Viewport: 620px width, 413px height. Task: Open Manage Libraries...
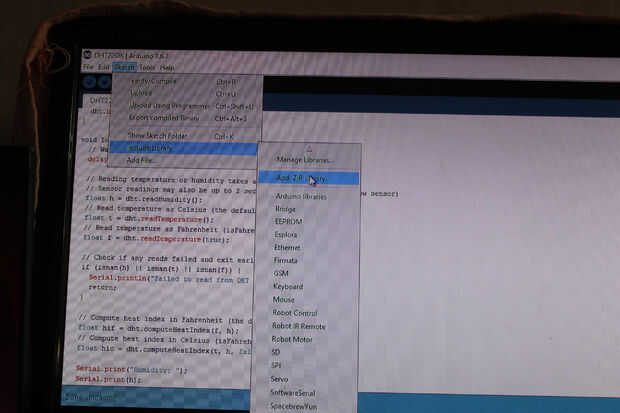click(x=309, y=160)
